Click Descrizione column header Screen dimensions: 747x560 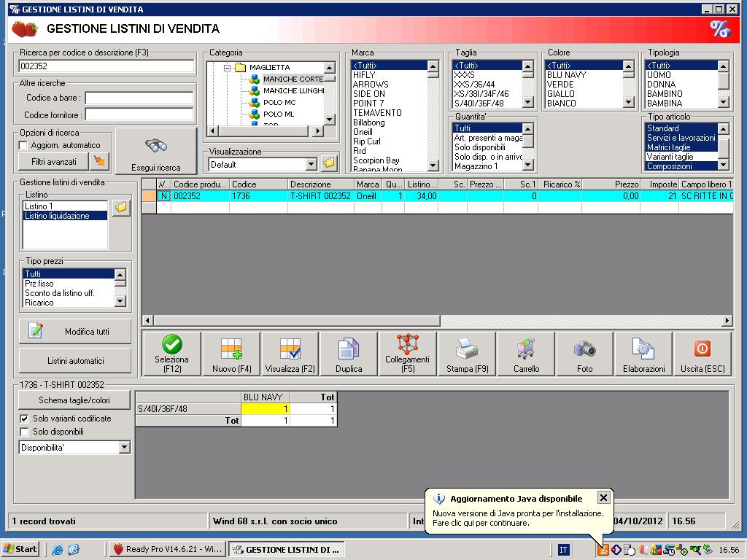[321, 184]
